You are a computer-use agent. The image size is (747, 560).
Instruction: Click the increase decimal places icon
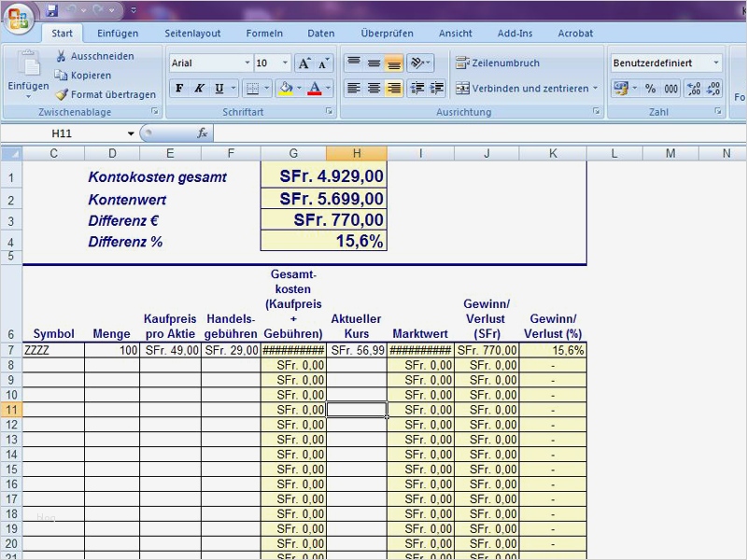(693, 87)
